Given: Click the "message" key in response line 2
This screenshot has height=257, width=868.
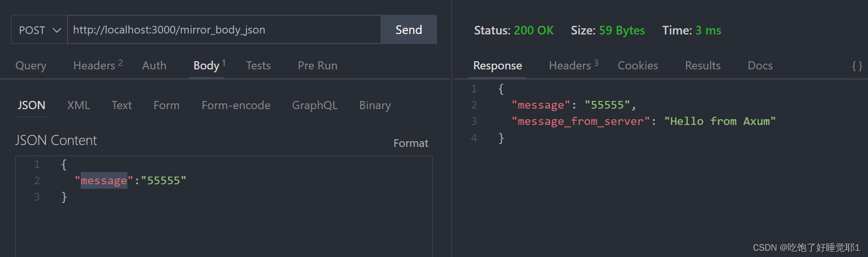Looking at the screenshot, I should [x=541, y=105].
